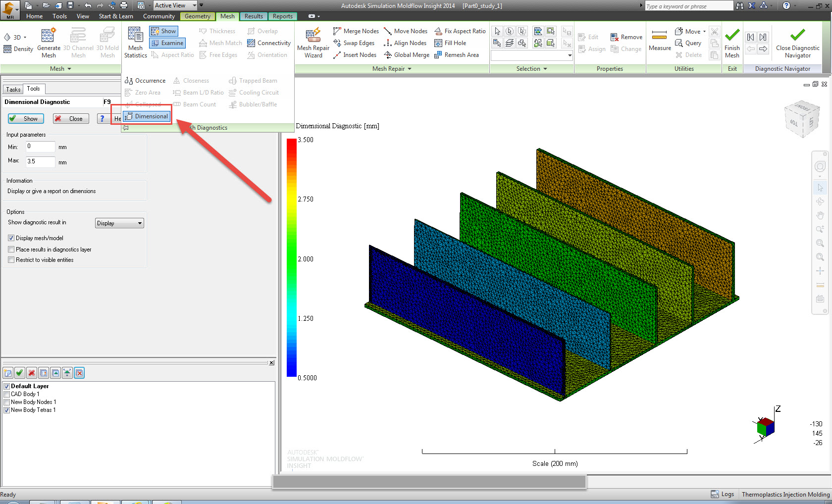Toggle Display mesh/model checkbox
Viewport: 832px width, 504px height.
11,238
